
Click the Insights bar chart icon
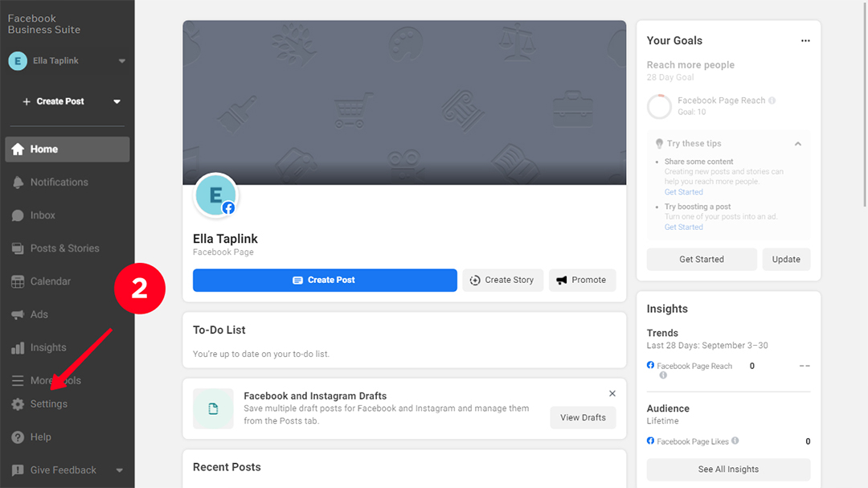click(18, 348)
